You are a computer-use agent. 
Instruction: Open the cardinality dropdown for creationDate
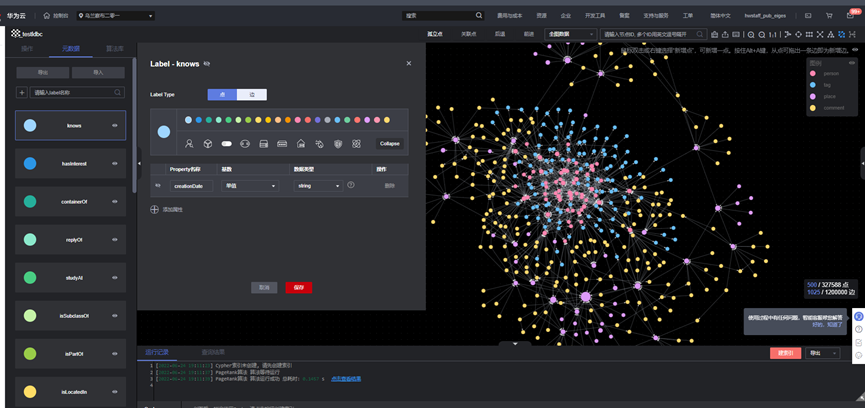250,186
